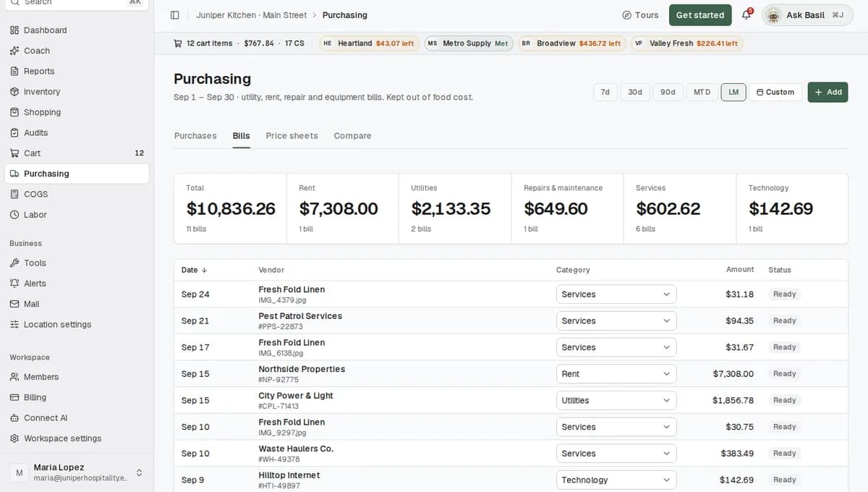This screenshot has height=492, width=868.
Task: Click the Dashboard icon in sidebar
Action: coord(14,30)
